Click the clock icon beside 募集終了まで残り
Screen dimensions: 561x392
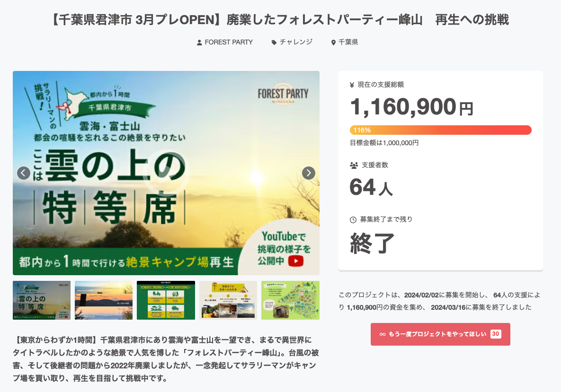(x=353, y=220)
